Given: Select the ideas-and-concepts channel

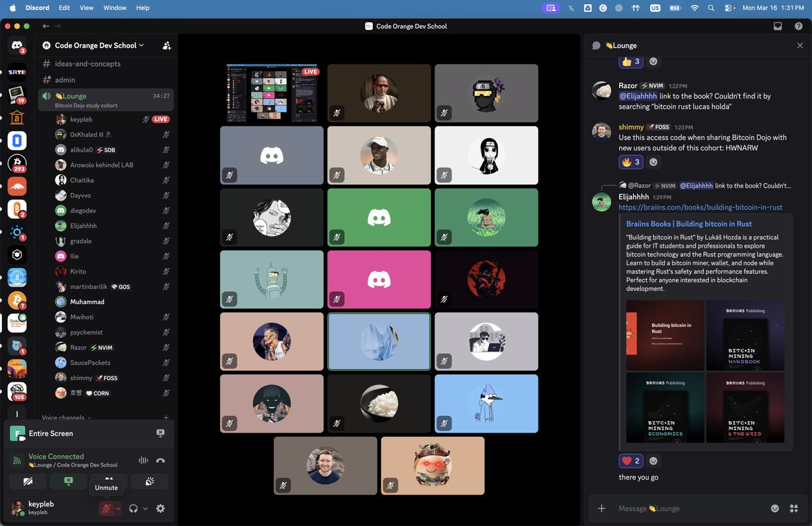Looking at the screenshot, I should click(106, 64).
